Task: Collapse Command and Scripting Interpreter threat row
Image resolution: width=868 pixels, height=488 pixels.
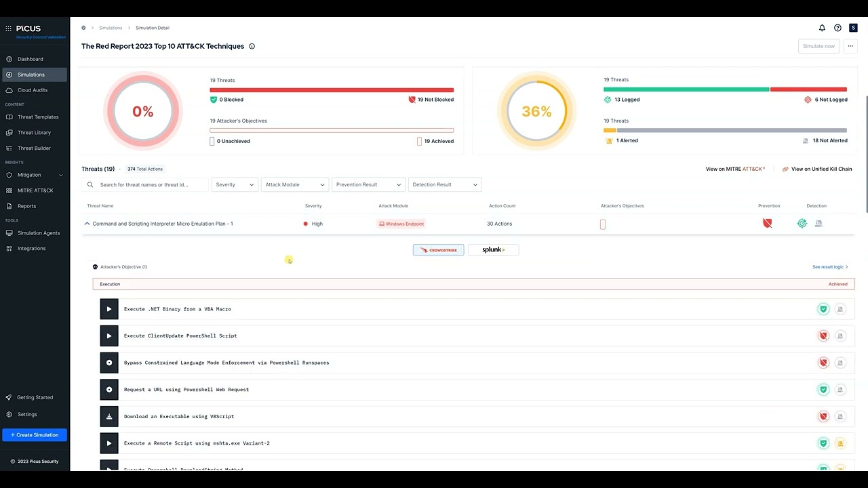Action: pyautogui.click(x=87, y=224)
